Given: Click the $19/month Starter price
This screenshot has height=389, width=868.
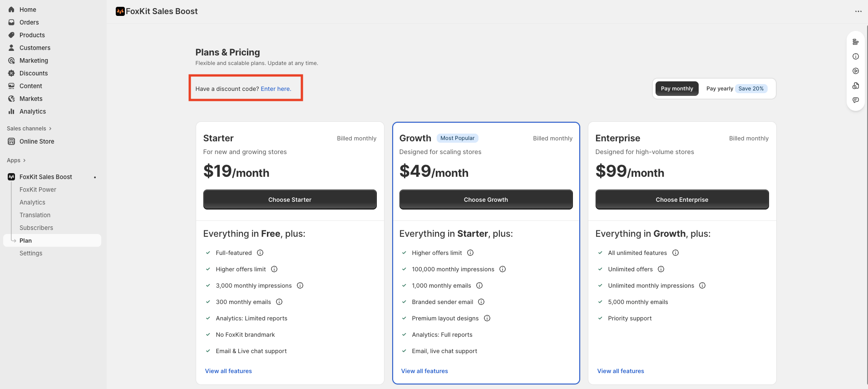Looking at the screenshot, I should (x=236, y=171).
